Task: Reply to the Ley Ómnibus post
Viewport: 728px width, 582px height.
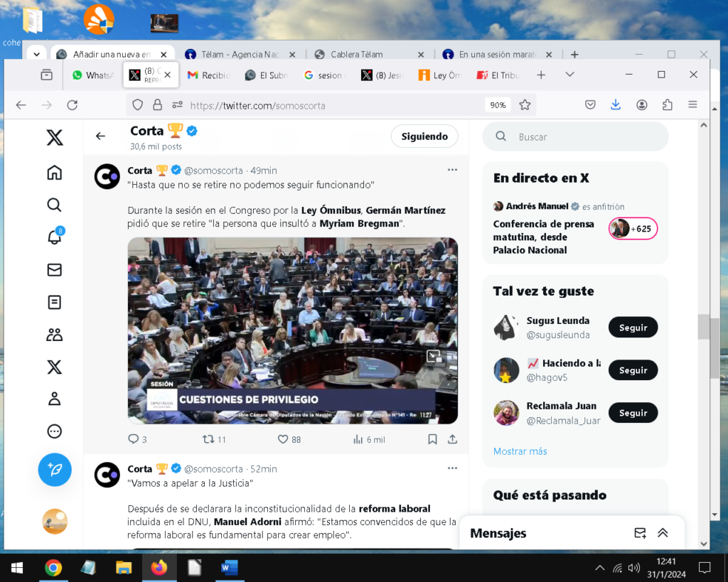Action: [137, 439]
